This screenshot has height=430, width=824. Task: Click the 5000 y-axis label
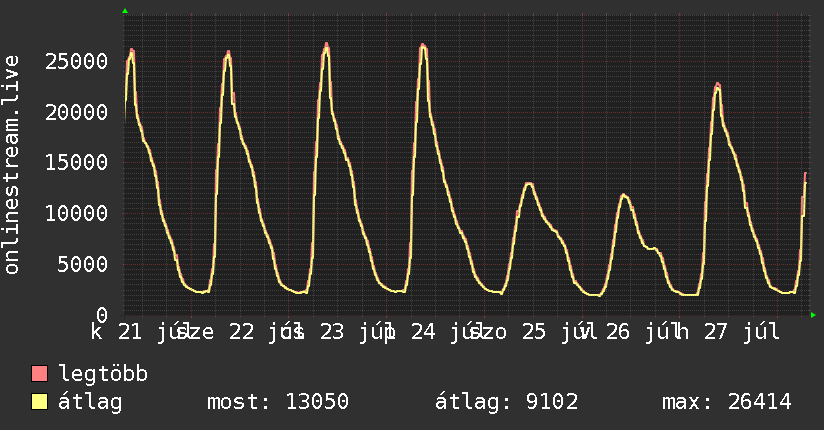pos(83,264)
